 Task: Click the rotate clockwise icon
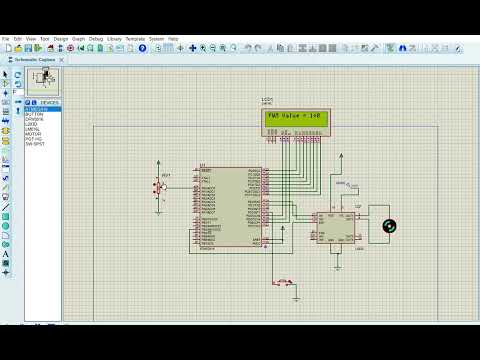pos(18,75)
